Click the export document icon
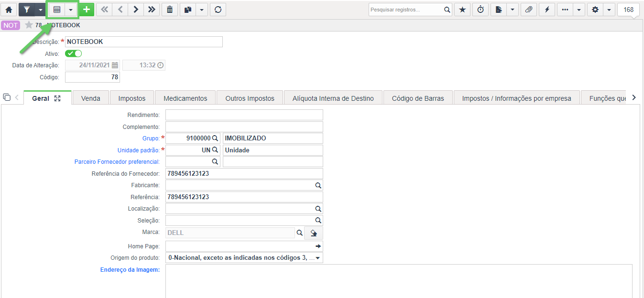The image size is (644, 298). click(x=499, y=10)
